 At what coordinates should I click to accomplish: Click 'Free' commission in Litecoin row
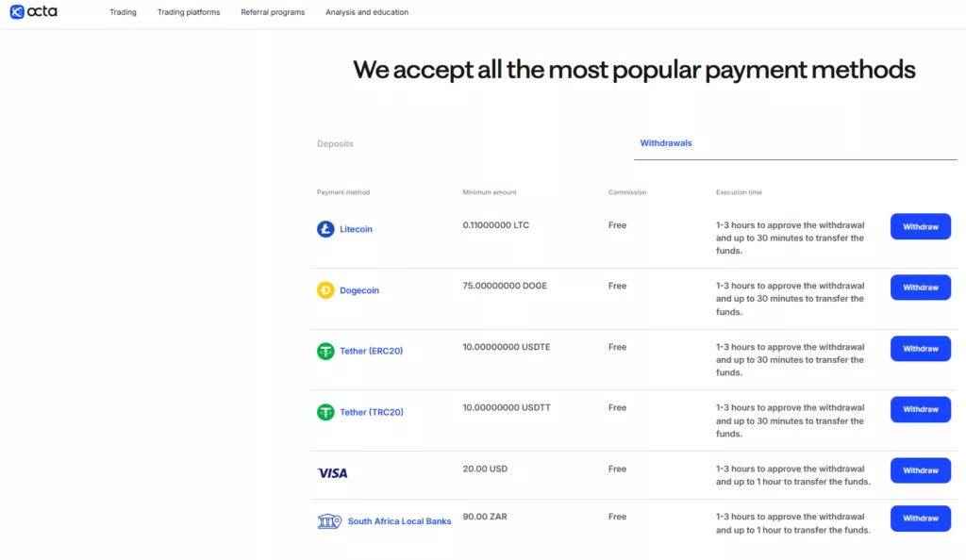pyautogui.click(x=617, y=225)
